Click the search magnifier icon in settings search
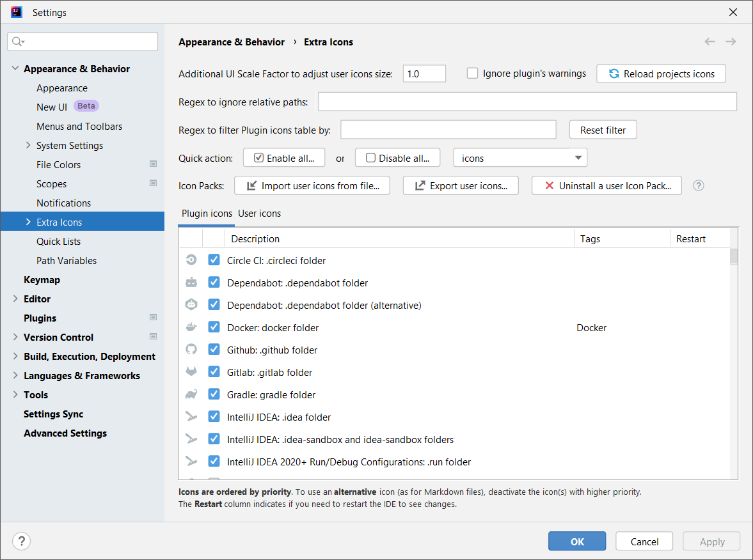This screenshot has height=560, width=753. 18,42
